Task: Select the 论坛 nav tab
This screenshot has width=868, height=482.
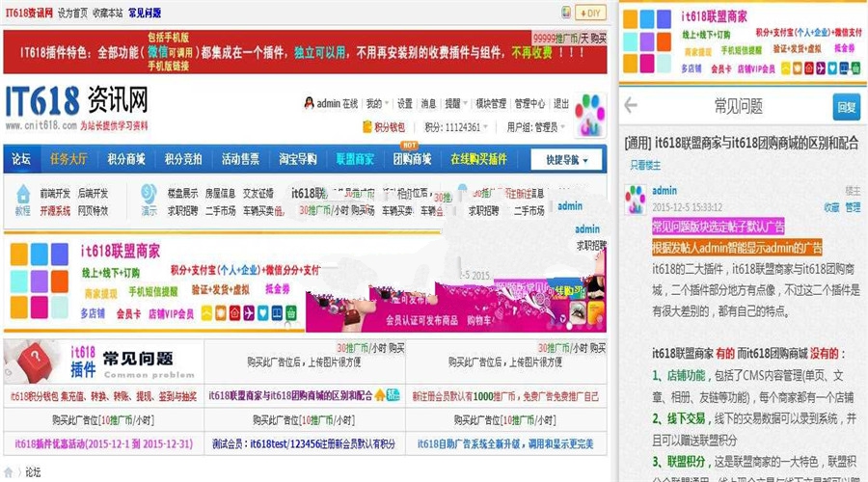Action: coord(21,159)
